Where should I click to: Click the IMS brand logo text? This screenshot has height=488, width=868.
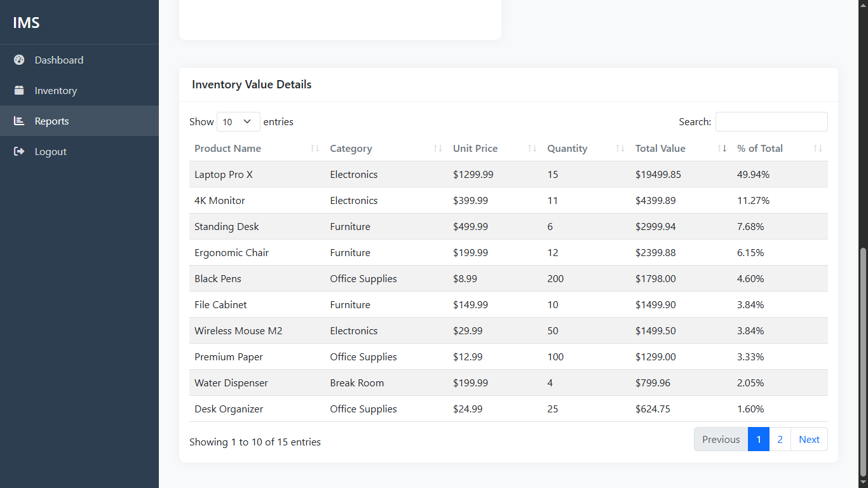27,23
